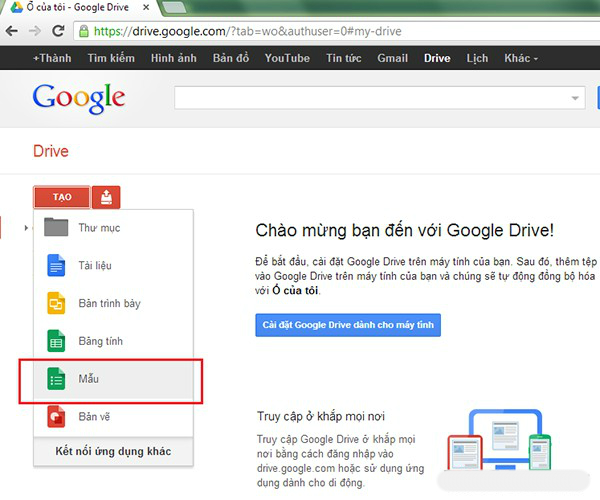Open Lịch calendar in top bar
This screenshot has height=500, width=600.
[477, 58]
